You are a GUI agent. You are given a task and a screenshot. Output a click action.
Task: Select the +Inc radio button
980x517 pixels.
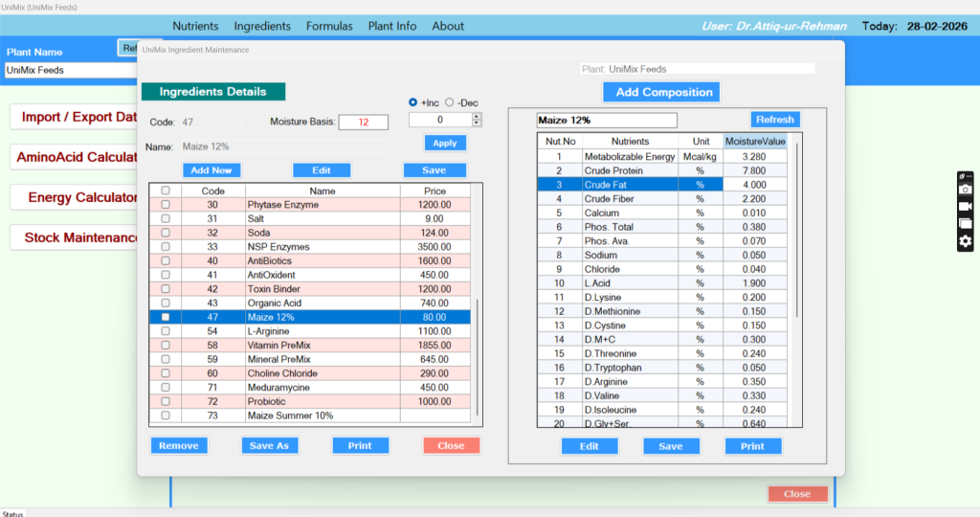pyautogui.click(x=413, y=102)
